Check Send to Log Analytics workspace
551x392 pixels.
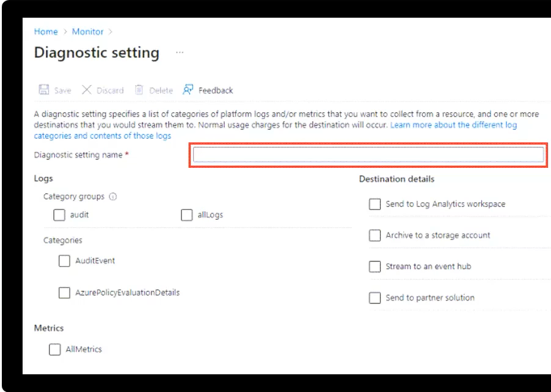coord(375,204)
